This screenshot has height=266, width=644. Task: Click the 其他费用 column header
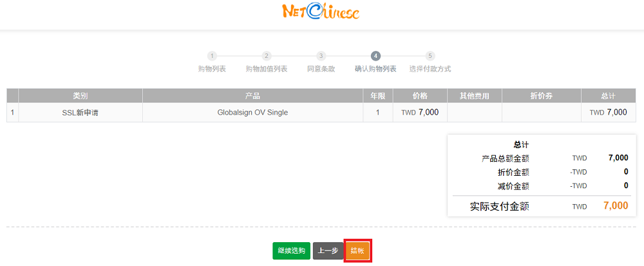coord(475,96)
